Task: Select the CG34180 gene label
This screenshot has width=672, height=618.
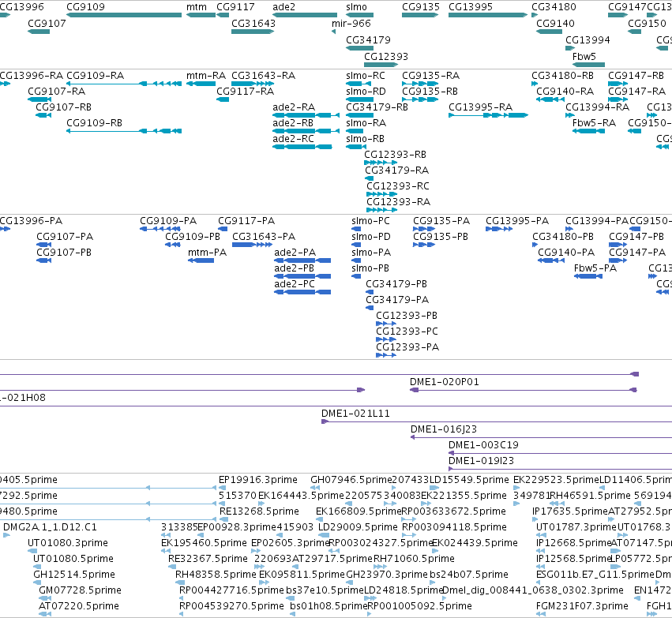Action: [x=554, y=7]
